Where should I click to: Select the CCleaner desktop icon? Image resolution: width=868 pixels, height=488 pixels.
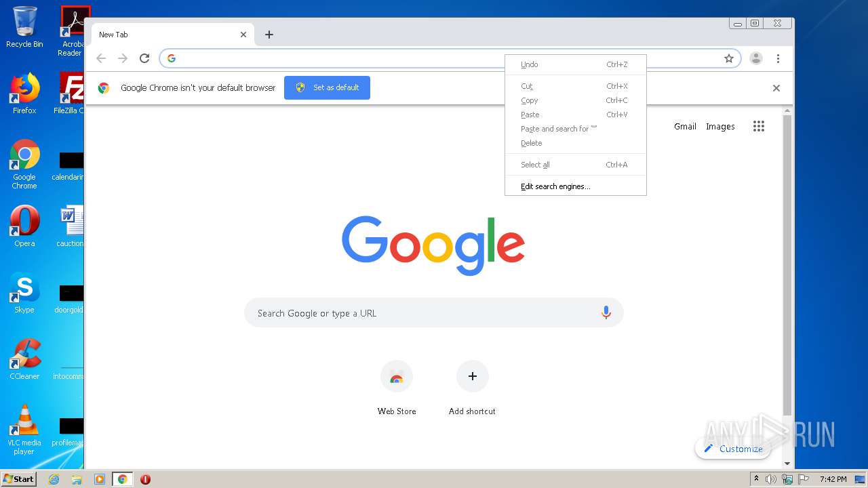point(24,359)
